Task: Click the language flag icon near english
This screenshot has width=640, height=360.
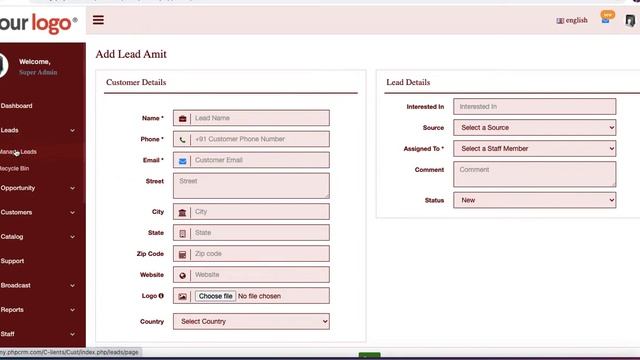Action: [560, 20]
